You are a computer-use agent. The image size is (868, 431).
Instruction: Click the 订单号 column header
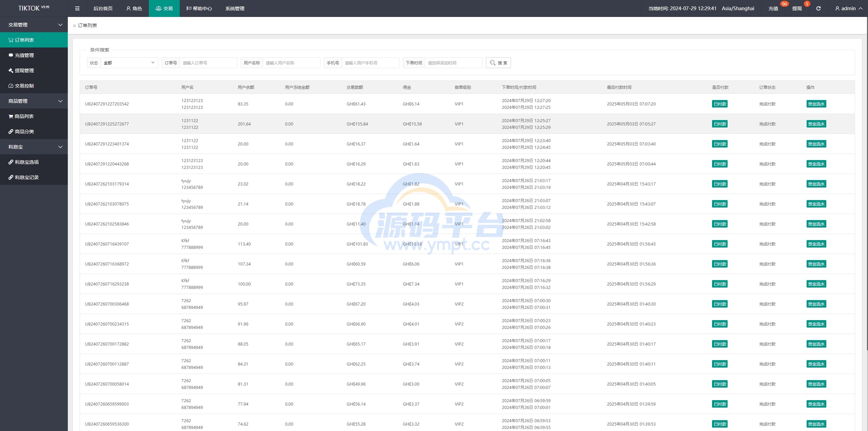[91, 87]
